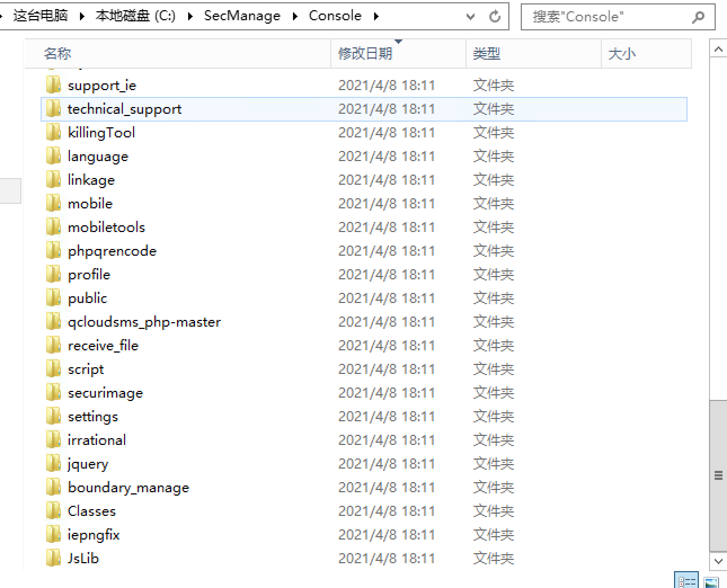Screen dimensions: 727x588
Task: Expand the arrow after Console breadcrumb
Action: [376, 16]
